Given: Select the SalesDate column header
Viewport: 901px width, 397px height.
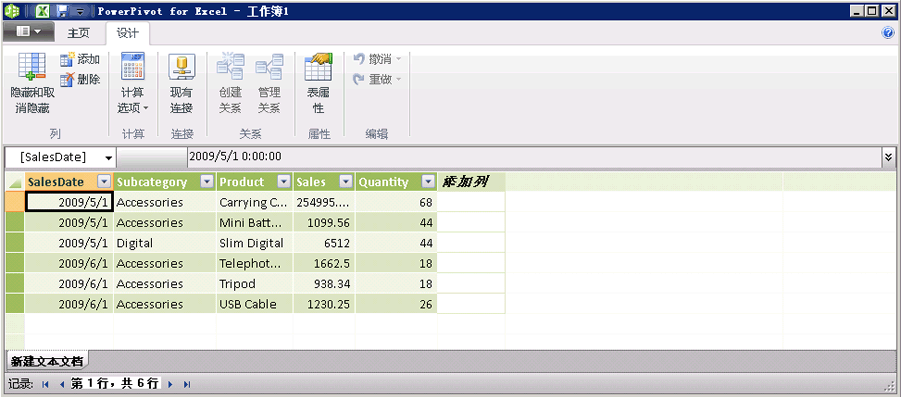Looking at the screenshot, I should [x=69, y=182].
